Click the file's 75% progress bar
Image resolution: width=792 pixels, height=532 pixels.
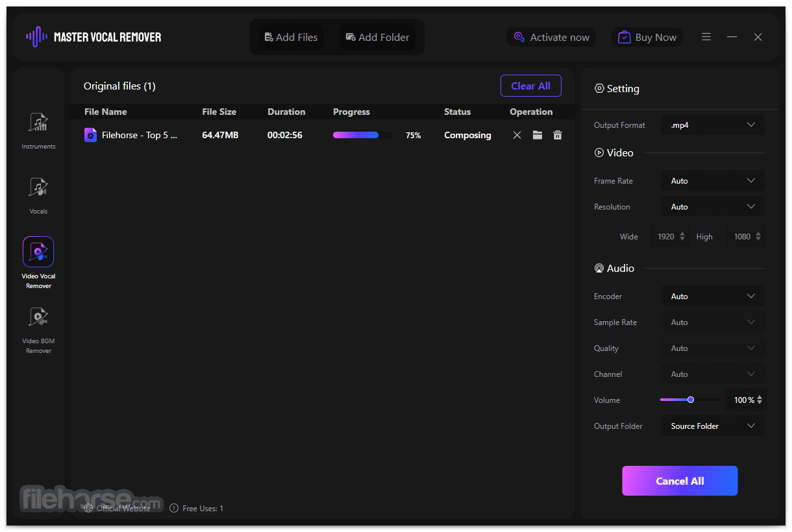tap(363, 135)
